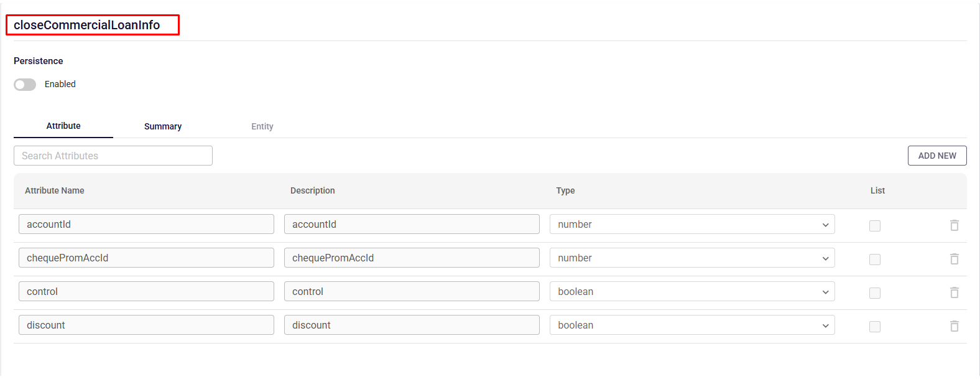Edit the accountId attribute name field

pyautogui.click(x=146, y=225)
